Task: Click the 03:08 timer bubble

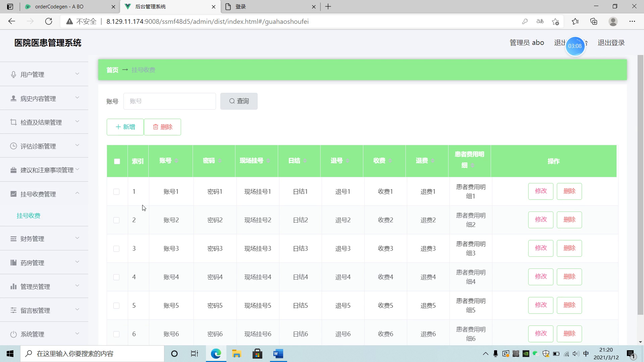Action: (x=575, y=46)
